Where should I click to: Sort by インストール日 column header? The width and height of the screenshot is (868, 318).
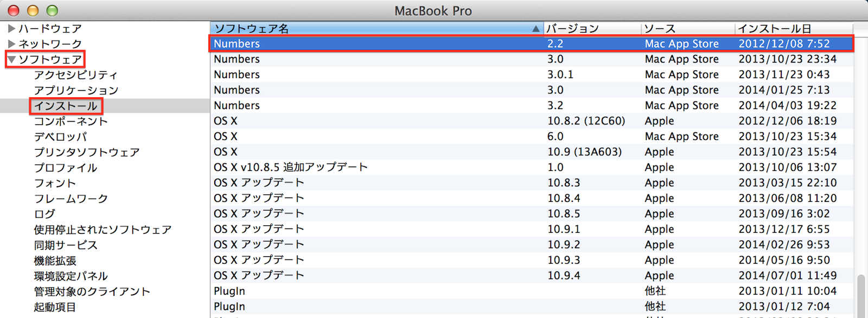coord(794,28)
